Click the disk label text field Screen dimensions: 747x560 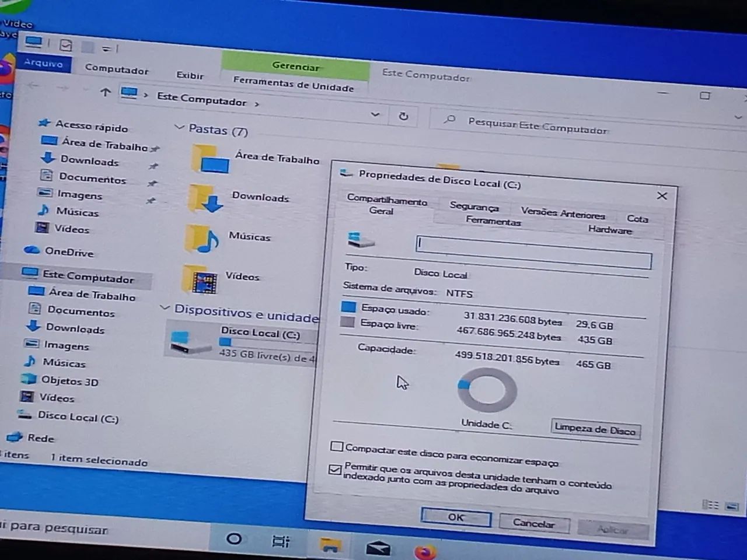pyautogui.click(x=533, y=251)
